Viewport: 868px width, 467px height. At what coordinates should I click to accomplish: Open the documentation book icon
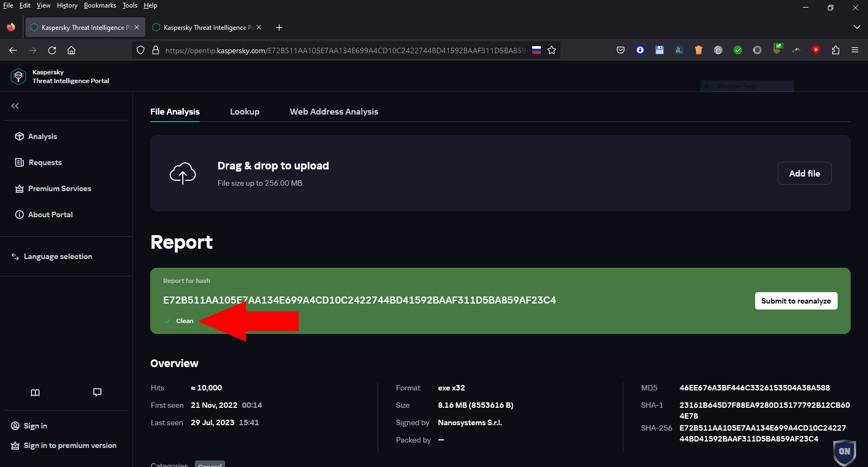[x=35, y=393]
